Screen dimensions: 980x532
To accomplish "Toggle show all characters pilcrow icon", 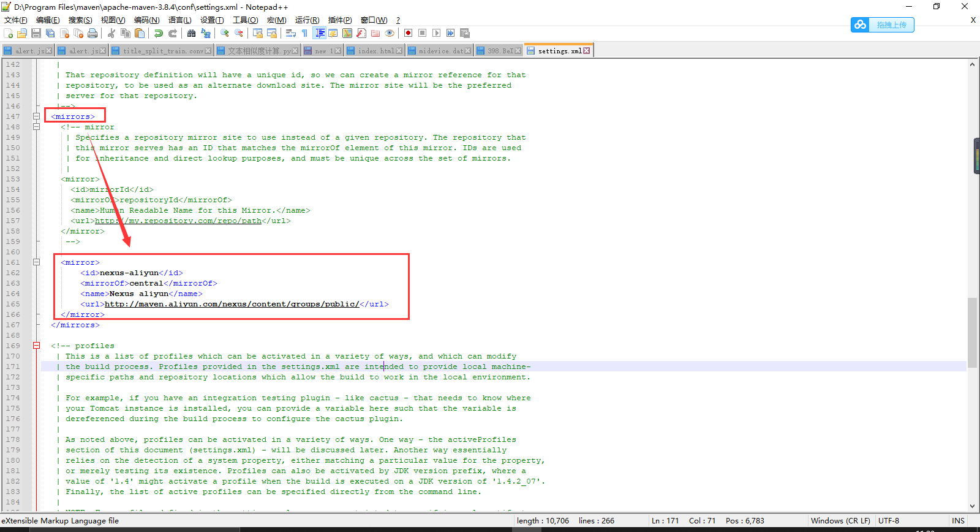I will 304,33.
